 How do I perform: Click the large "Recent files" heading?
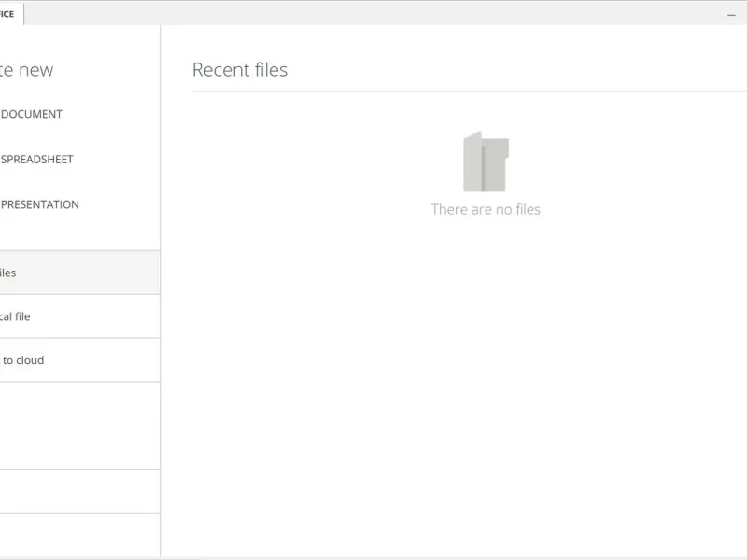click(x=240, y=69)
